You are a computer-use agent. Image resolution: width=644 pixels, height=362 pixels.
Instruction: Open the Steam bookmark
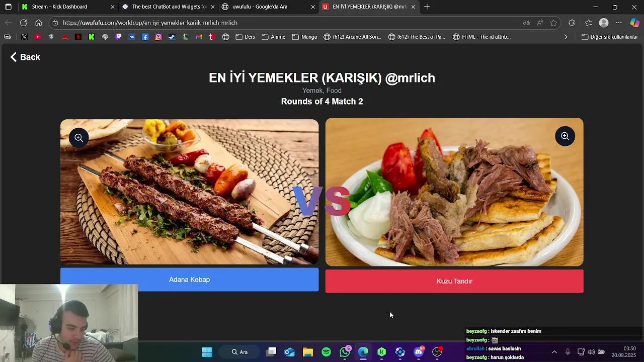click(x=172, y=37)
